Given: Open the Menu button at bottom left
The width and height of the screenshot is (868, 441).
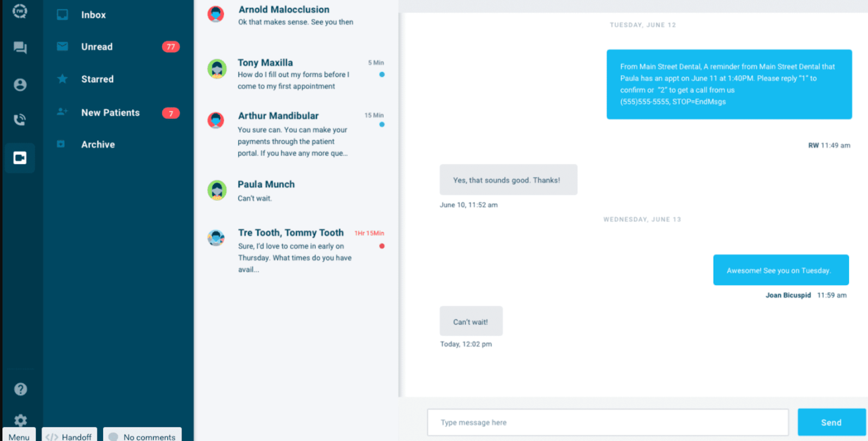Looking at the screenshot, I should click(19, 436).
